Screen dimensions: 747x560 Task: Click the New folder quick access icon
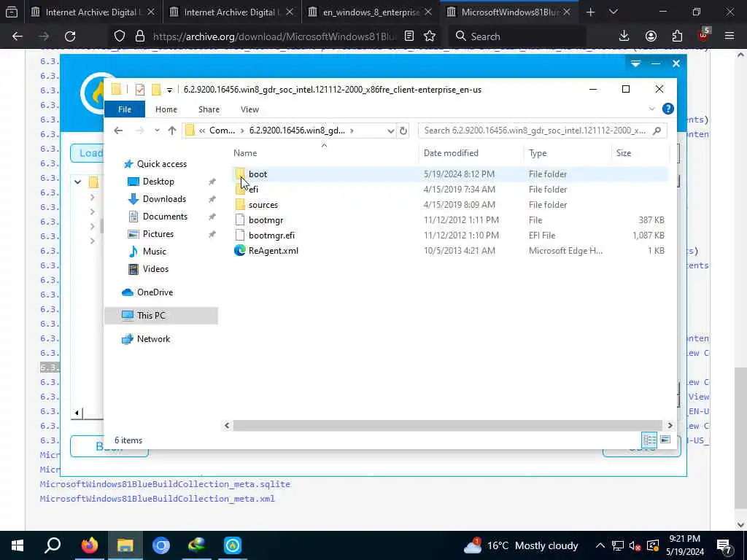156,90
